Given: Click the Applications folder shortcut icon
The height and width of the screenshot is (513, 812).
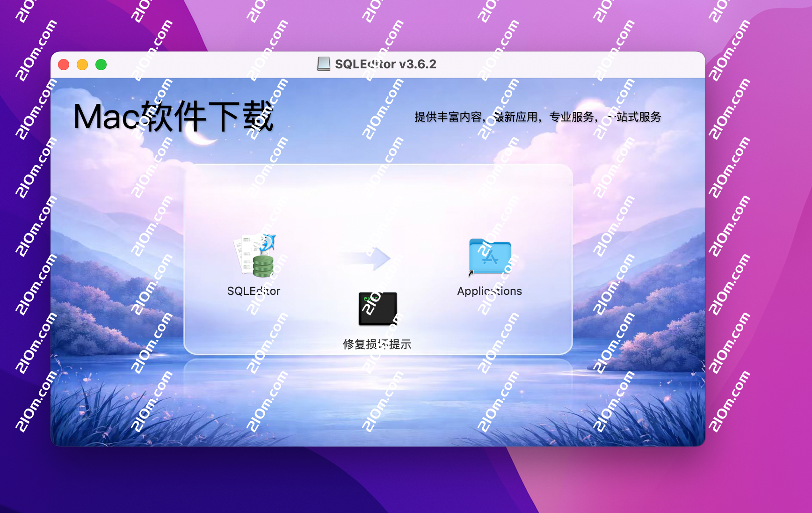Looking at the screenshot, I should point(489,256).
